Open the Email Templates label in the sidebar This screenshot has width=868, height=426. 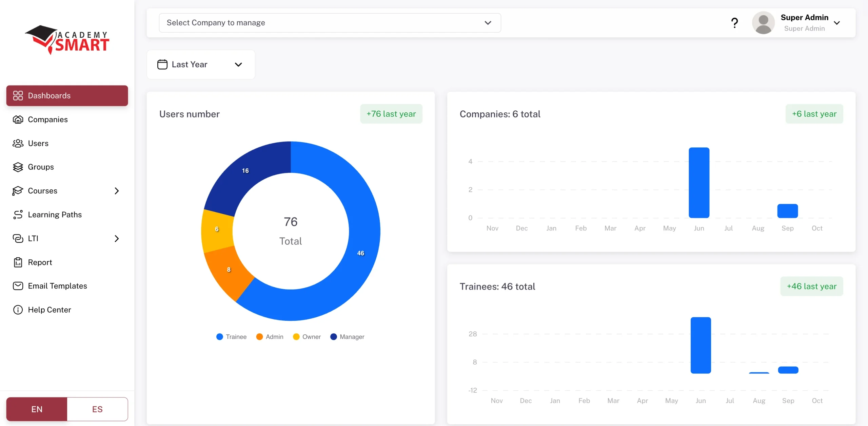58,286
